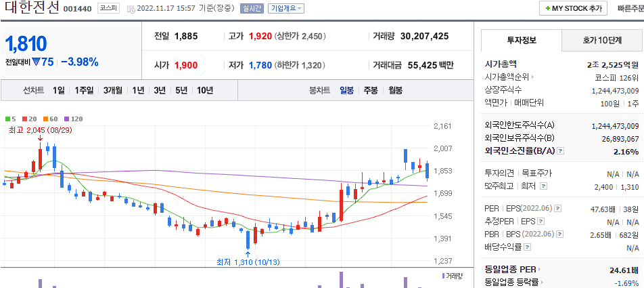Toggle the 실시간 real-time button
644x288 pixels.
[x=252, y=8]
